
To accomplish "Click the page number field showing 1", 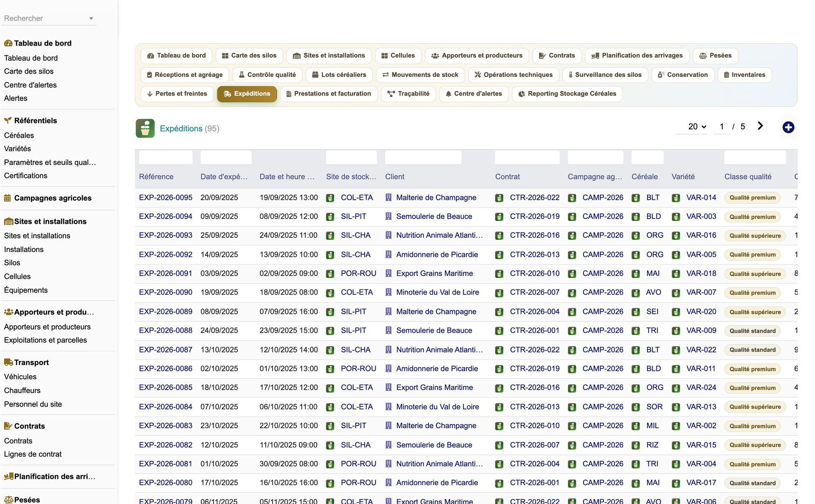I will point(722,126).
